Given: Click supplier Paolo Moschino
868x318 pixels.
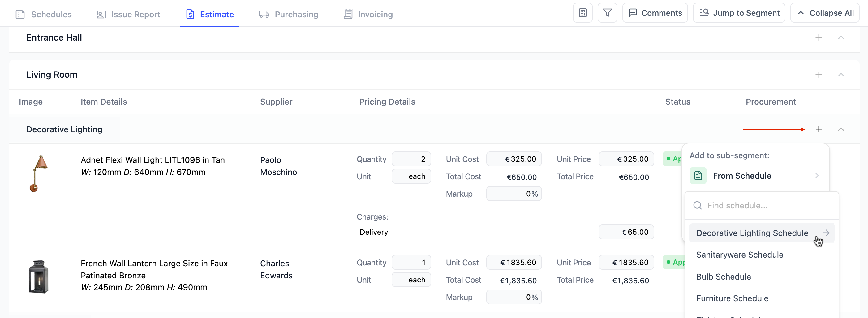Looking at the screenshot, I should [x=278, y=166].
